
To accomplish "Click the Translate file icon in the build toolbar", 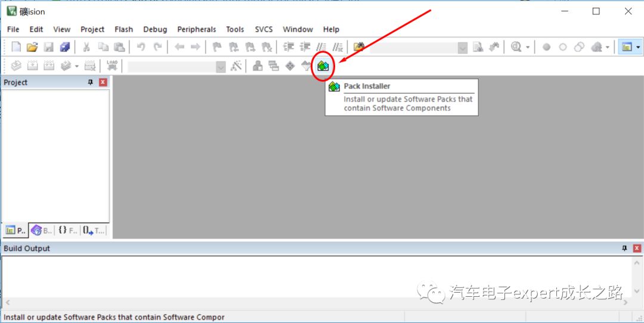I will tap(16, 66).
